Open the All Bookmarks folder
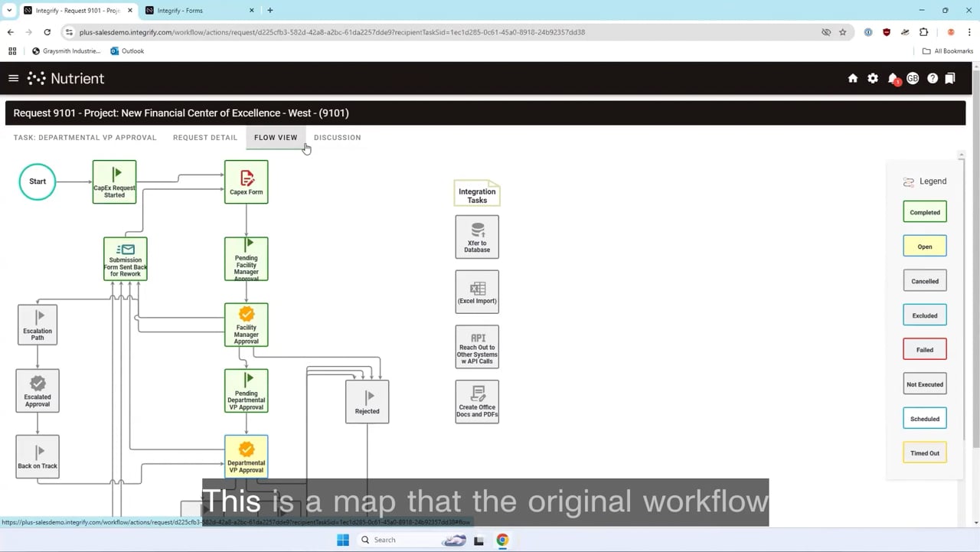Image resolution: width=980 pixels, height=552 pixels. 948,51
